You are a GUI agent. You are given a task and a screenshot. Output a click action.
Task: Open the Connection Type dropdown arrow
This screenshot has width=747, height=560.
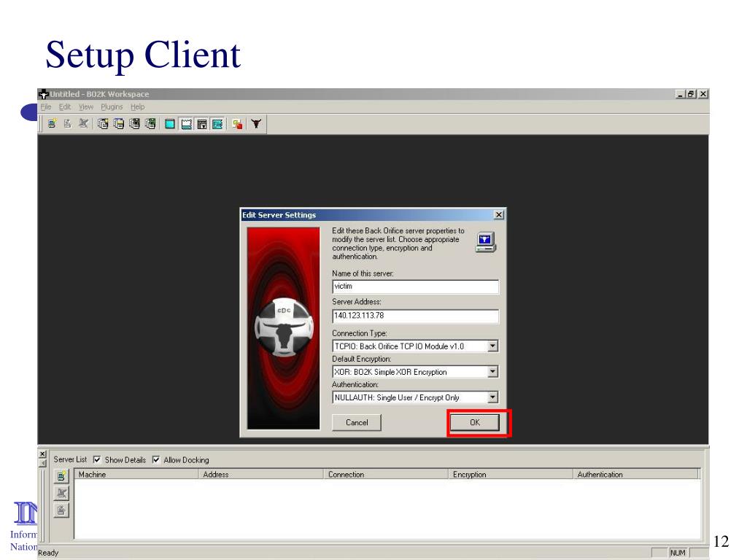click(x=493, y=346)
